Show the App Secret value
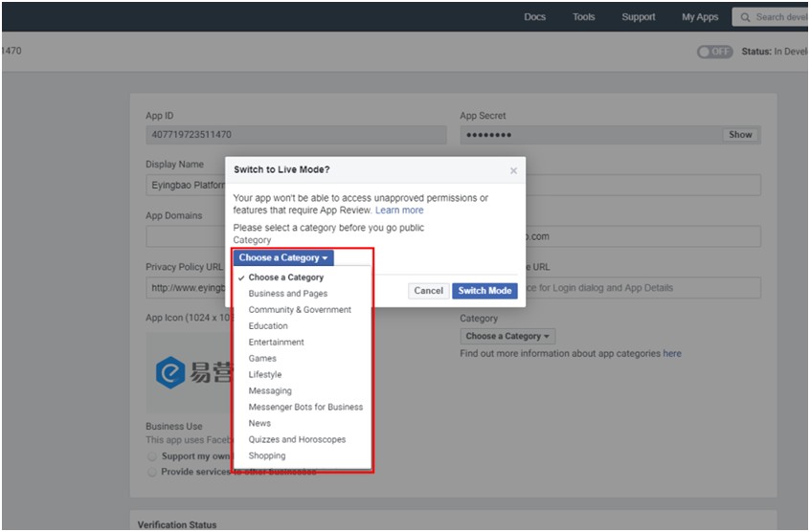Viewport: 810px width, 532px height. tap(740, 135)
